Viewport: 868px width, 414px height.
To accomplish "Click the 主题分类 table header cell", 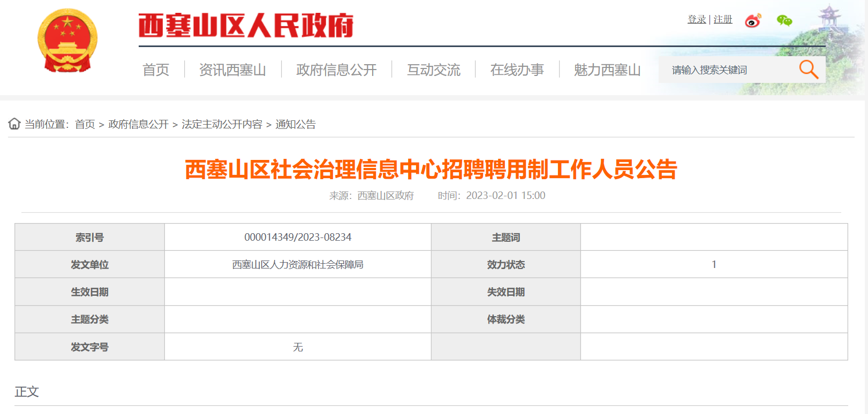I will pos(89,319).
